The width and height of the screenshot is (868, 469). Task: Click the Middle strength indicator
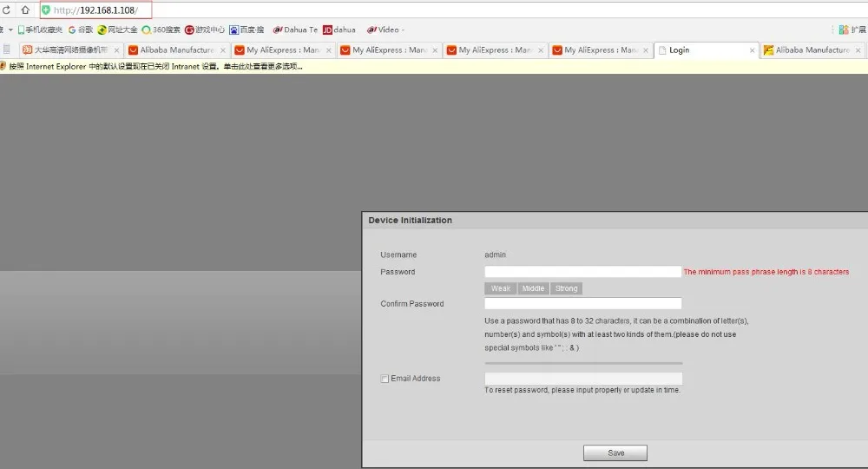tap(533, 288)
